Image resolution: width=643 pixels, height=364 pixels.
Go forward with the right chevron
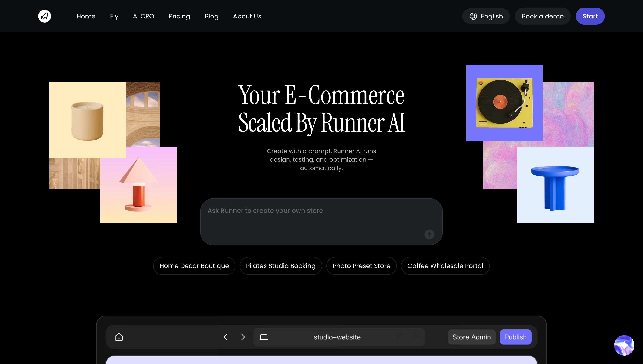click(243, 337)
